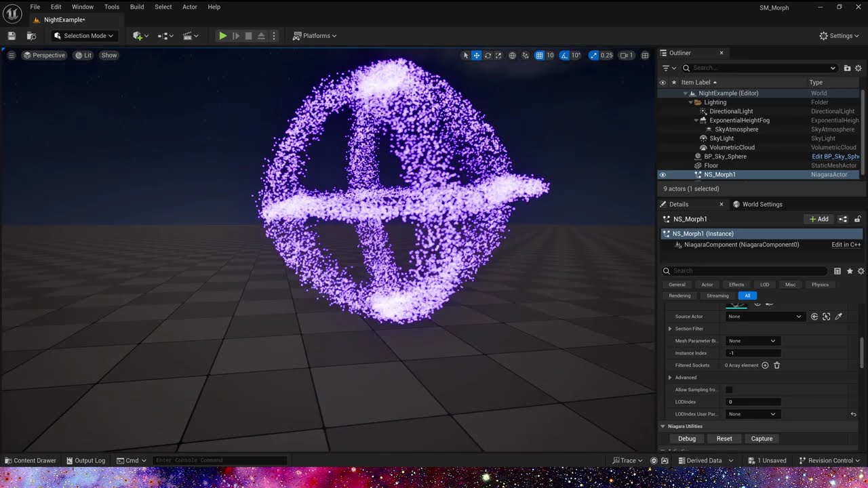Open the grid snap value 10 menu
This screenshot has height=488, width=868.
550,56
